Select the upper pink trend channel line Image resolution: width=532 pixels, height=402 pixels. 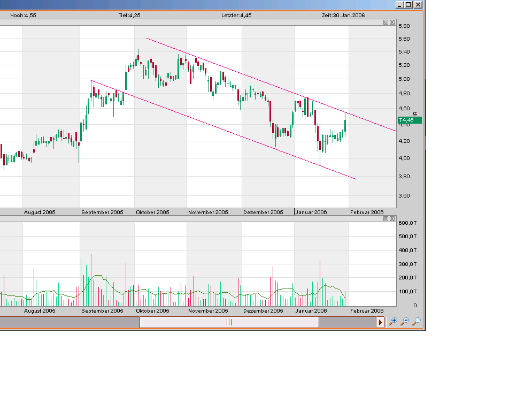pos(271,84)
